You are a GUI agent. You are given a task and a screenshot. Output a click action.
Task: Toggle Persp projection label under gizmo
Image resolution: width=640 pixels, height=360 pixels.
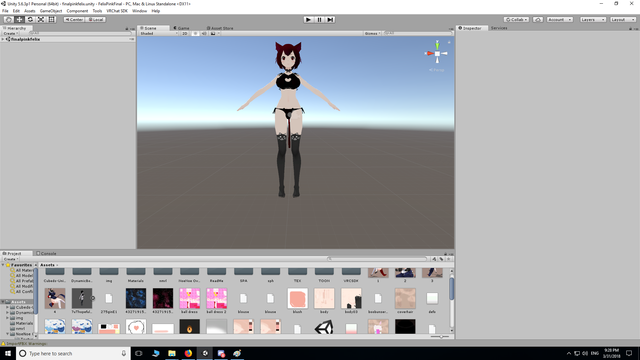436,70
